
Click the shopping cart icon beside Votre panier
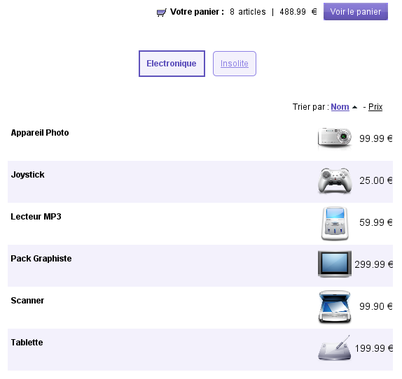click(161, 13)
